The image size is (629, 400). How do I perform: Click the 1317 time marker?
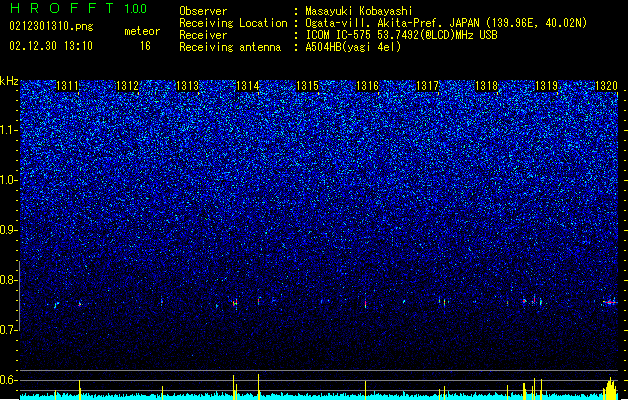428,86
